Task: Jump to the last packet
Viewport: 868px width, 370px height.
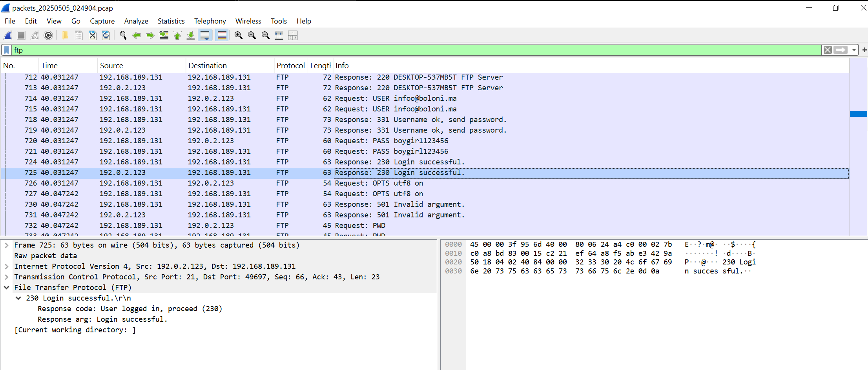Action: click(191, 35)
